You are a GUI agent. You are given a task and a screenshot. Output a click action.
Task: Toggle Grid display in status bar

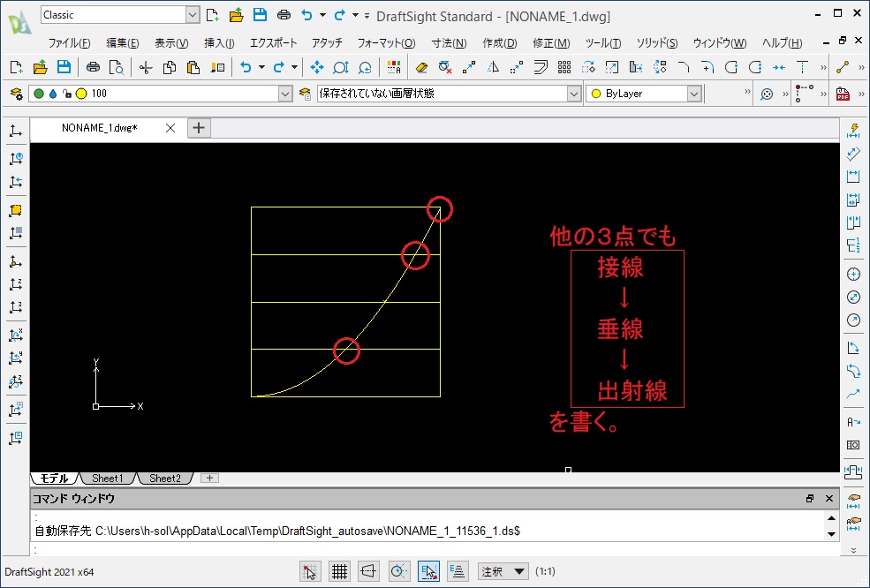point(339,571)
